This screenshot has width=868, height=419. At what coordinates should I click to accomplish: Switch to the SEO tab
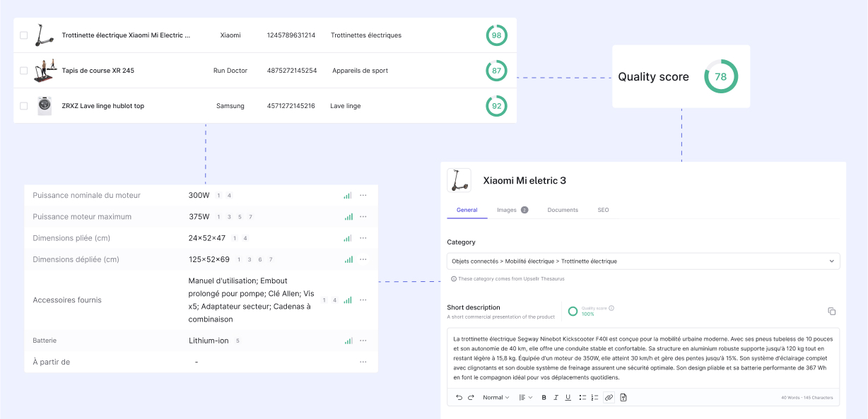coord(603,210)
